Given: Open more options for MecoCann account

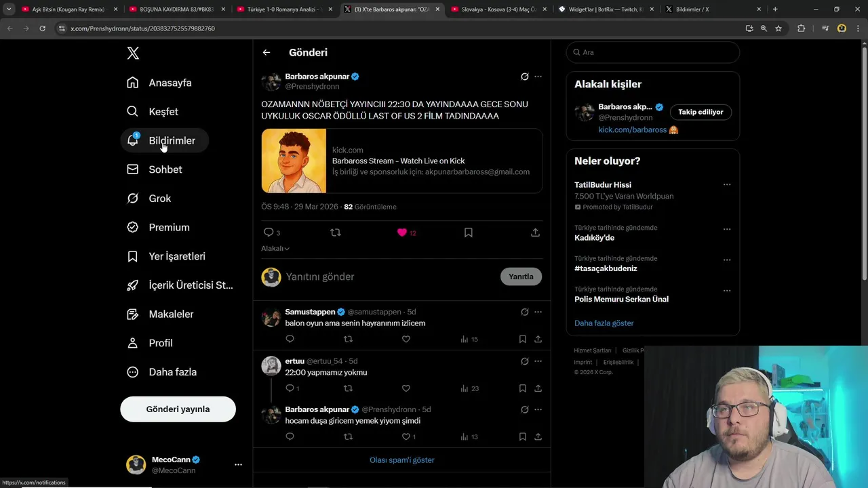Looking at the screenshot, I should coord(238,465).
